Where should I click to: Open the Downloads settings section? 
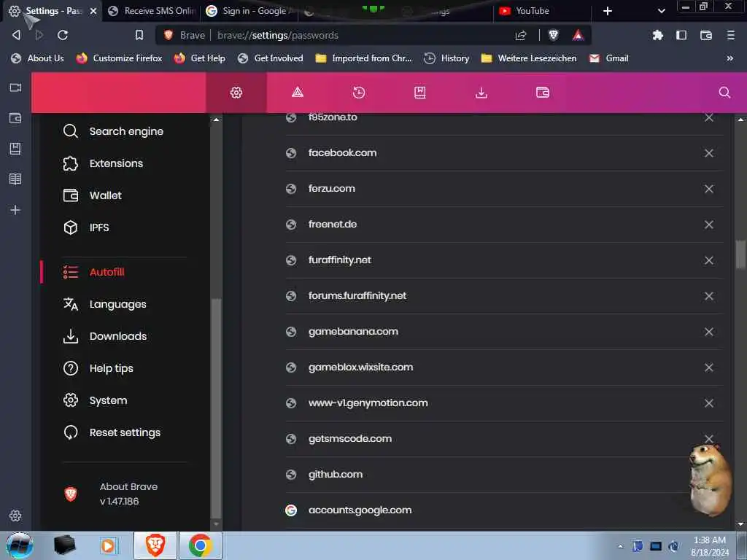(105, 336)
